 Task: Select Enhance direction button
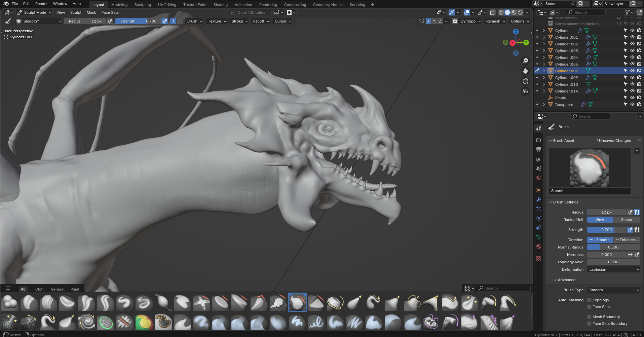(x=627, y=240)
